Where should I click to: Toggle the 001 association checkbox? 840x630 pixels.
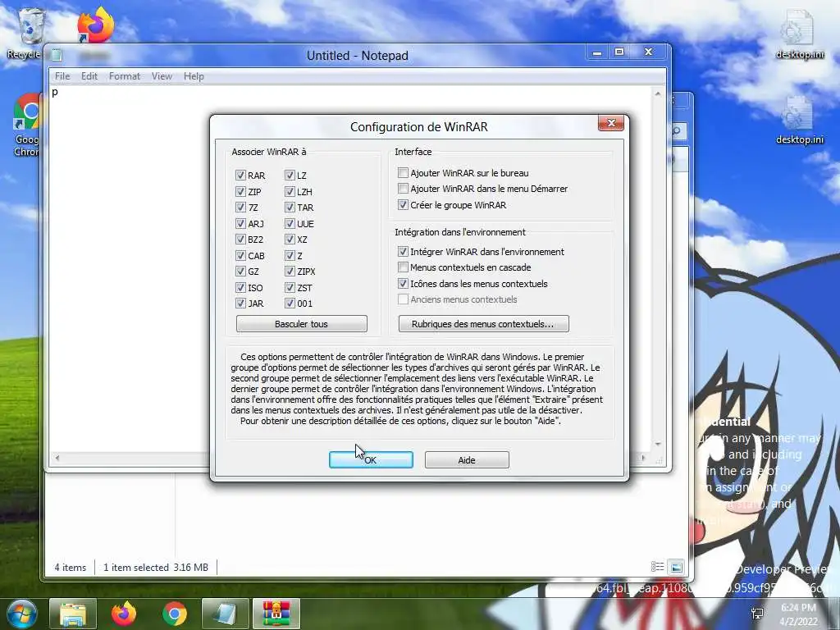290,304
